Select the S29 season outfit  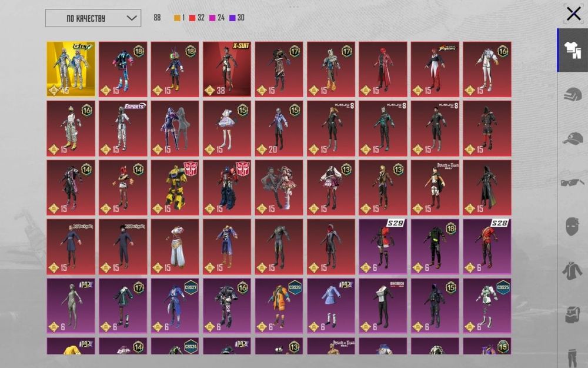[383, 247]
